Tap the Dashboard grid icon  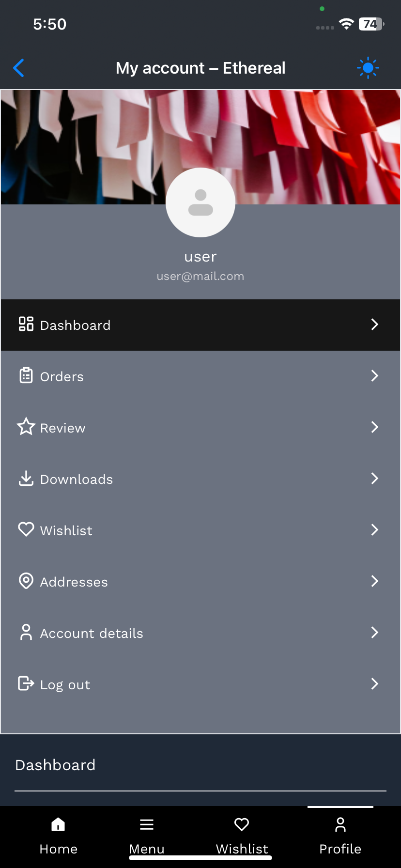[x=26, y=324]
